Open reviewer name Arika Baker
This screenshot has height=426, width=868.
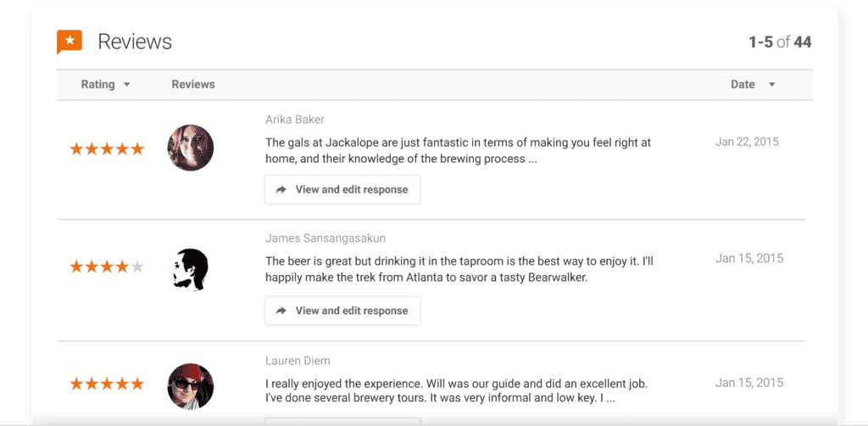pos(295,120)
